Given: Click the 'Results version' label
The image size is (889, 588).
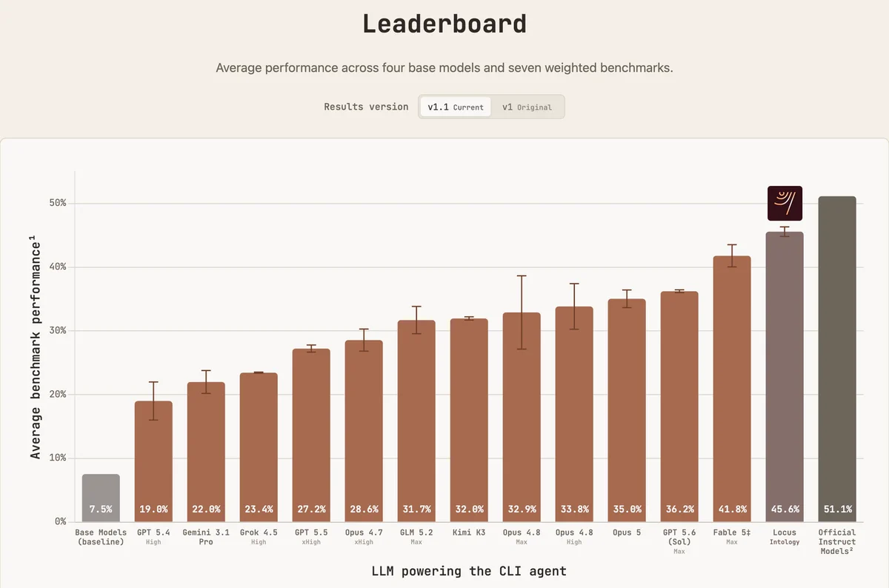Looking at the screenshot, I should click(x=366, y=107).
